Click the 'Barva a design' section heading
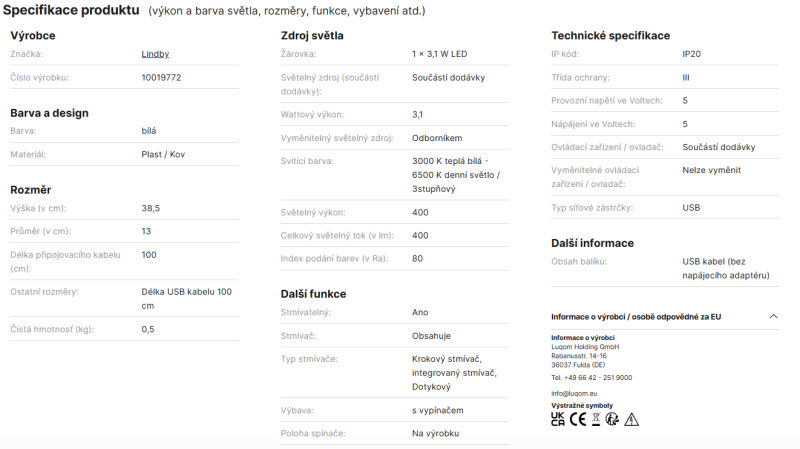This screenshot has height=449, width=800. [x=49, y=113]
